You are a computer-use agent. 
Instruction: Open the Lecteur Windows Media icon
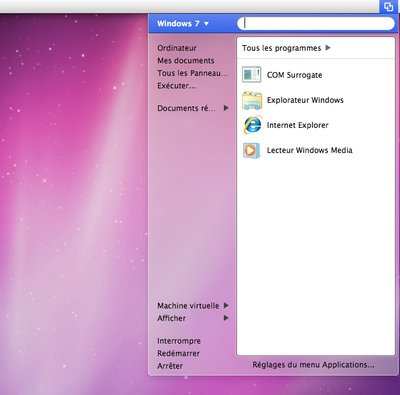[x=251, y=150]
